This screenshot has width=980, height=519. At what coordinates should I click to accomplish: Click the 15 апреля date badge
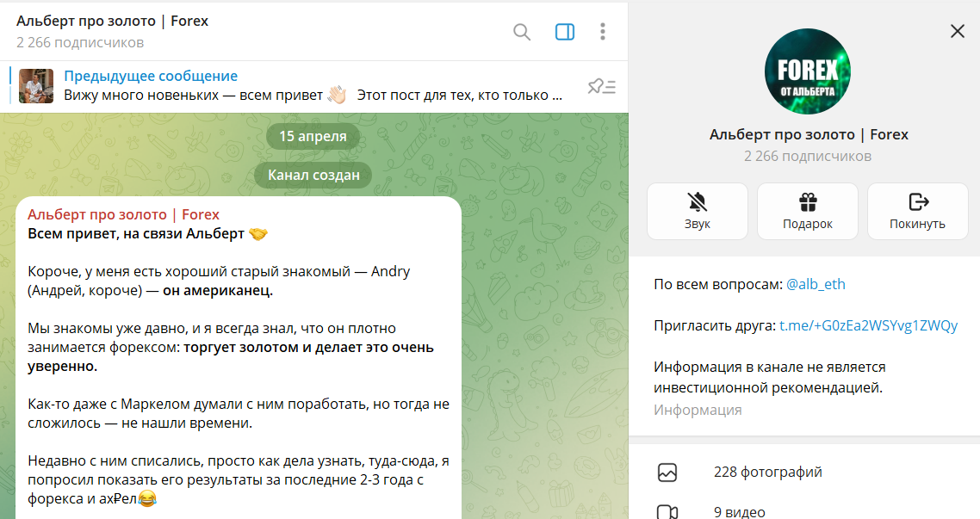tap(313, 136)
